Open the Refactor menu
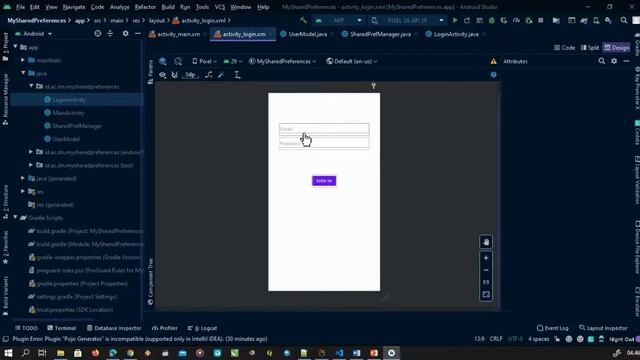The width and height of the screenshot is (640, 360). pos(145,7)
